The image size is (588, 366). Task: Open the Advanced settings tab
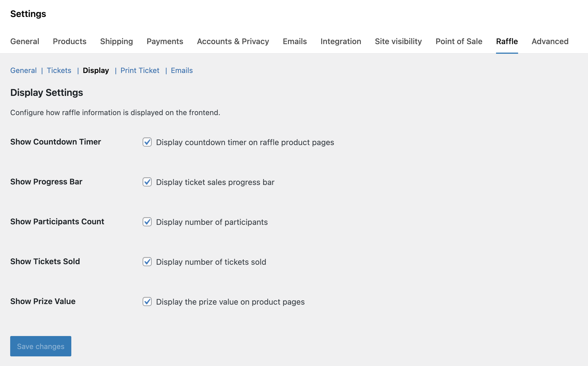tap(550, 41)
